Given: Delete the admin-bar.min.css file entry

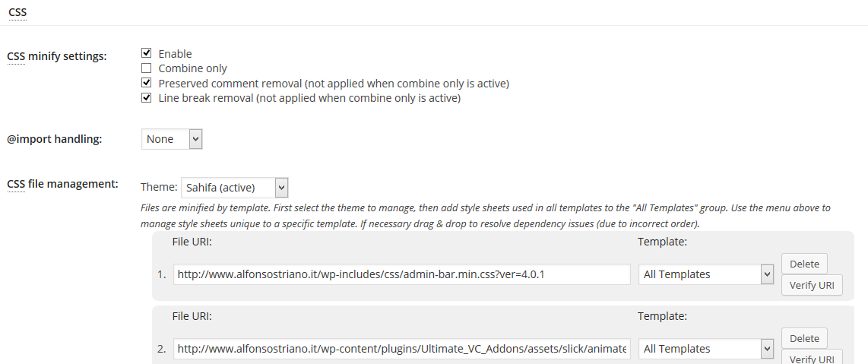Looking at the screenshot, I should click(x=804, y=264).
